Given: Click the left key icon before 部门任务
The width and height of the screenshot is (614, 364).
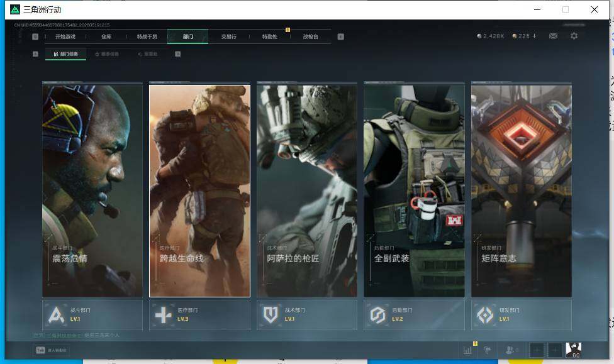Looking at the screenshot, I should [x=35, y=54].
